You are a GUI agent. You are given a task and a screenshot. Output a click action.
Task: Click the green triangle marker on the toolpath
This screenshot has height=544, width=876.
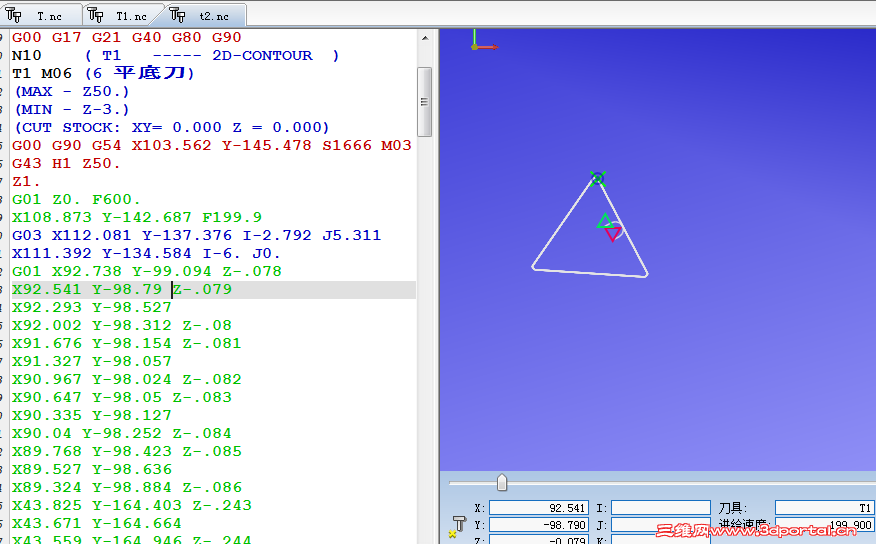(604, 221)
